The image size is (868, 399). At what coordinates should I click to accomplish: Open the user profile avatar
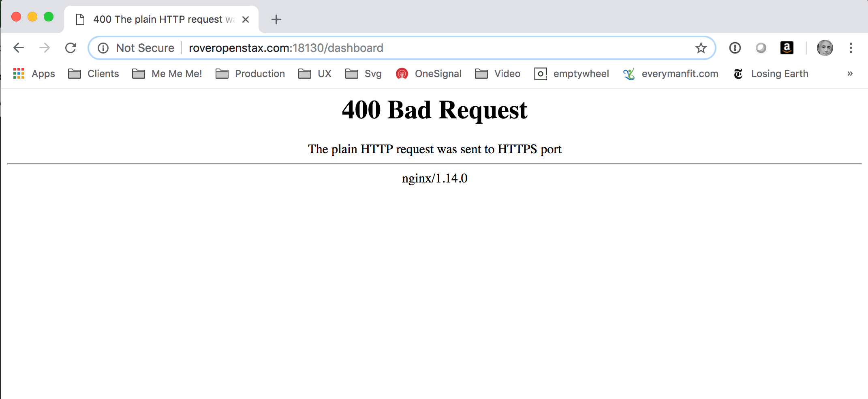[x=825, y=48]
